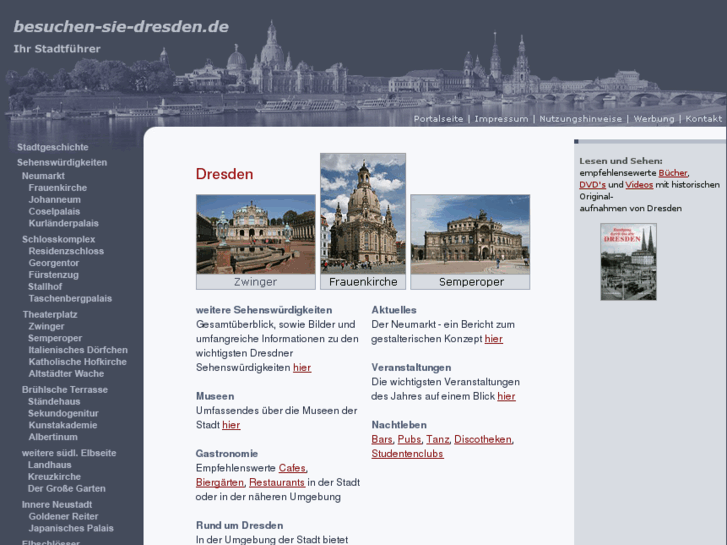Open Johanneum in the sidebar
The image size is (727, 545).
54,199
